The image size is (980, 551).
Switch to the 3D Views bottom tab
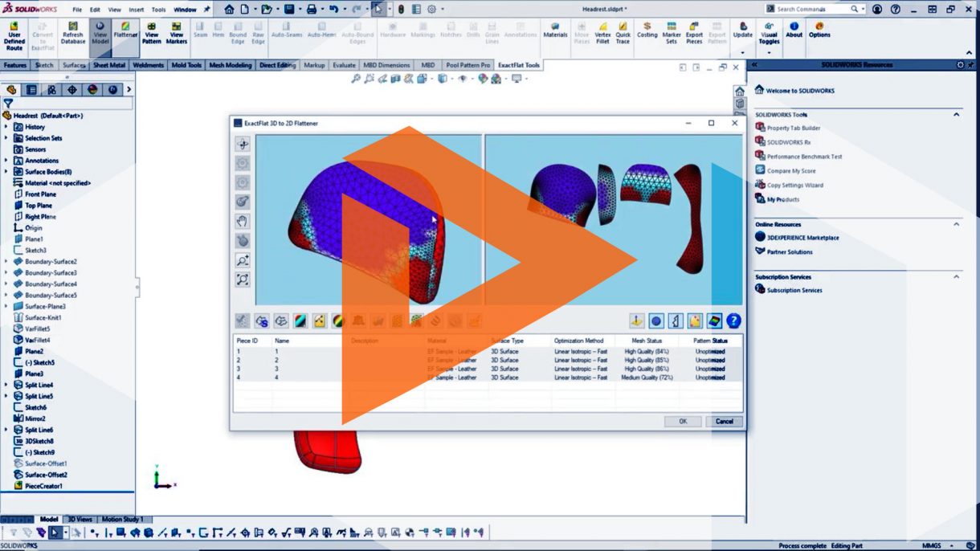pyautogui.click(x=80, y=519)
